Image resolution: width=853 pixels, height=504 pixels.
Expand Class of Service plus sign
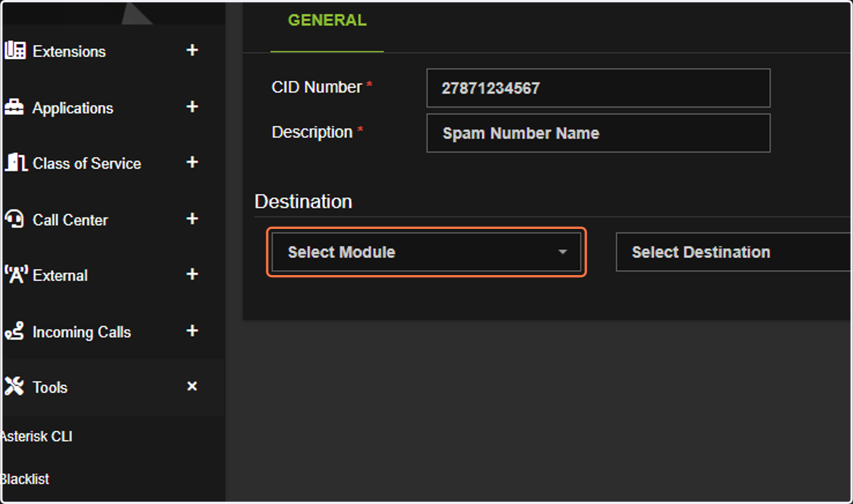[192, 162]
